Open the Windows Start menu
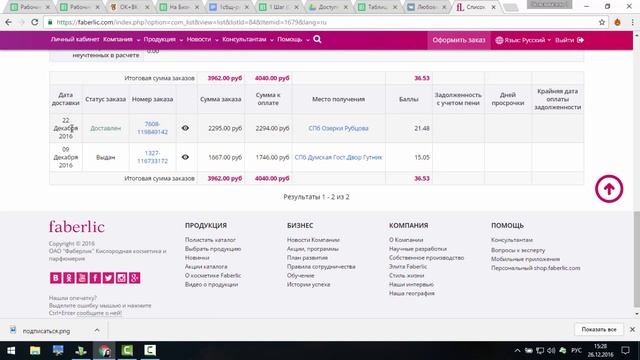The width and height of the screenshot is (640, 360). pos(11,351)
